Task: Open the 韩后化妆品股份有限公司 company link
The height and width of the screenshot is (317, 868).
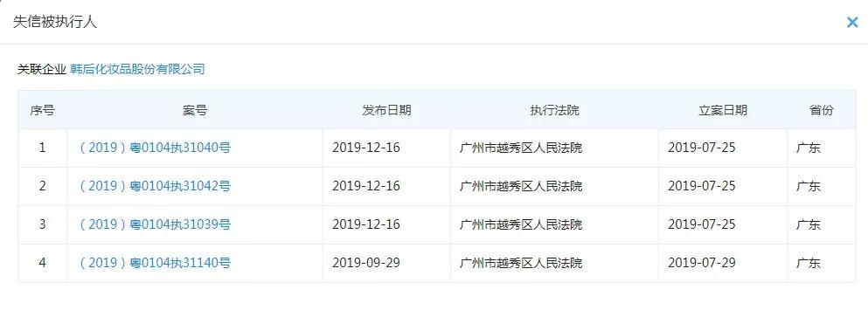Action: (138, 69)
